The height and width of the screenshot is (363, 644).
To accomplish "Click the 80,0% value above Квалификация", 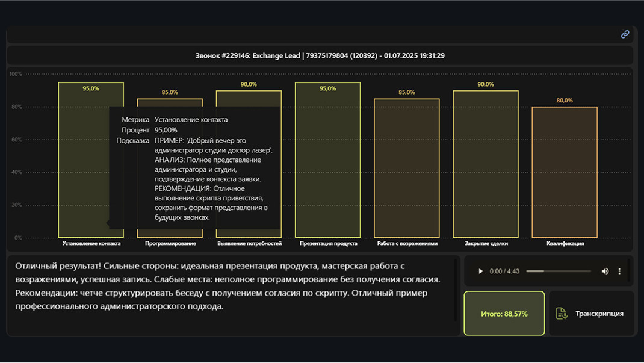I will pos(564,101).
